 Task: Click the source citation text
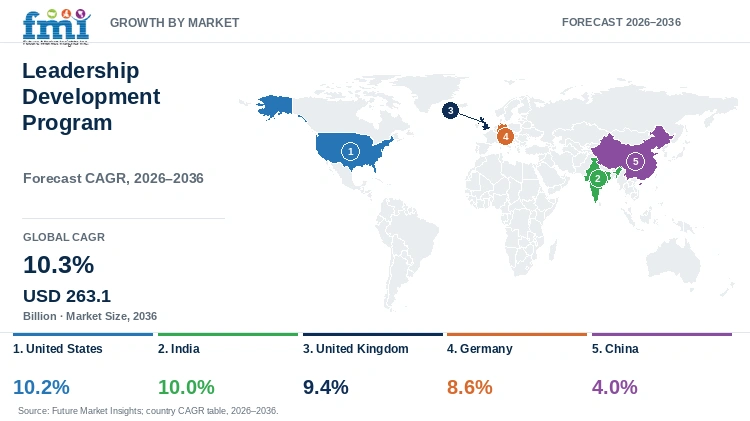click(x=148, y=410)
